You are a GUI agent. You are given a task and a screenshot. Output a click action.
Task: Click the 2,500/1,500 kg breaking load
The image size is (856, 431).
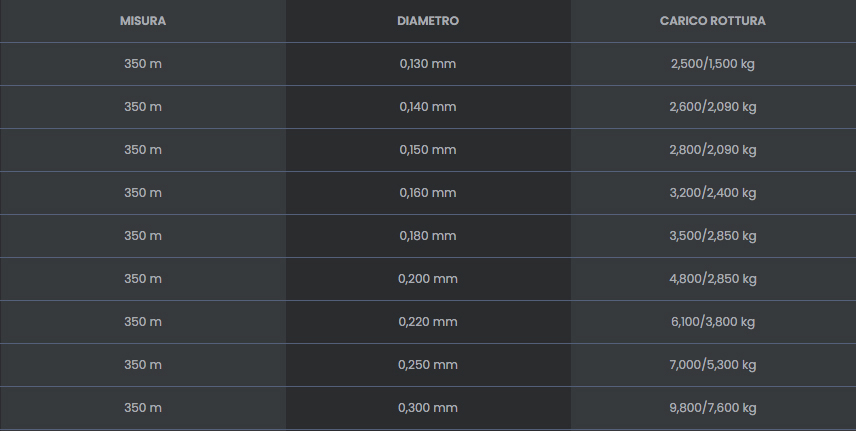(x=713, y=64)
